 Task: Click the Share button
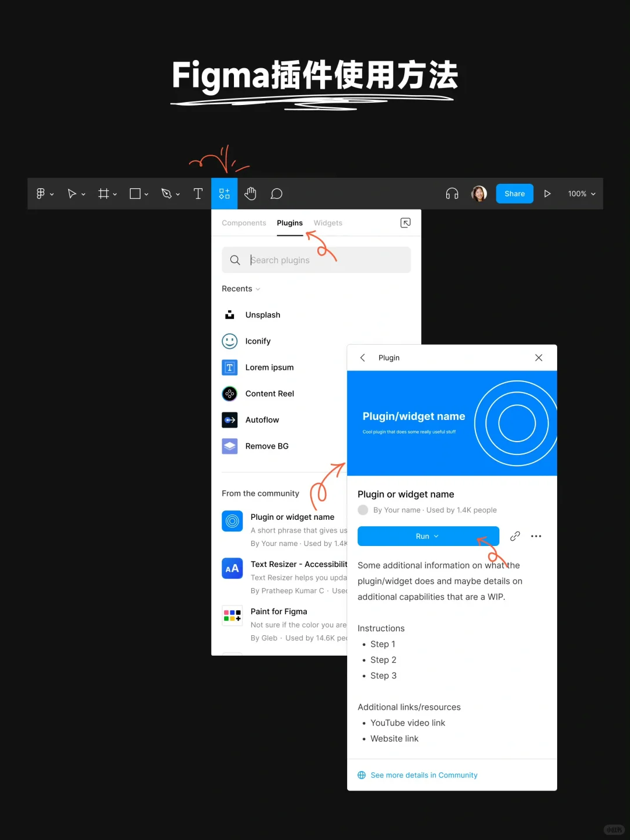coord(514,194)
